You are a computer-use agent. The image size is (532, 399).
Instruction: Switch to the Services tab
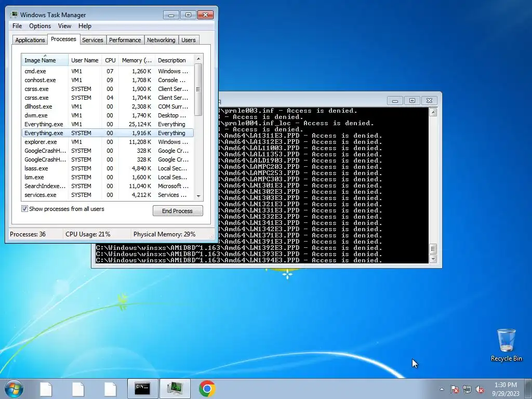(92, 40)
